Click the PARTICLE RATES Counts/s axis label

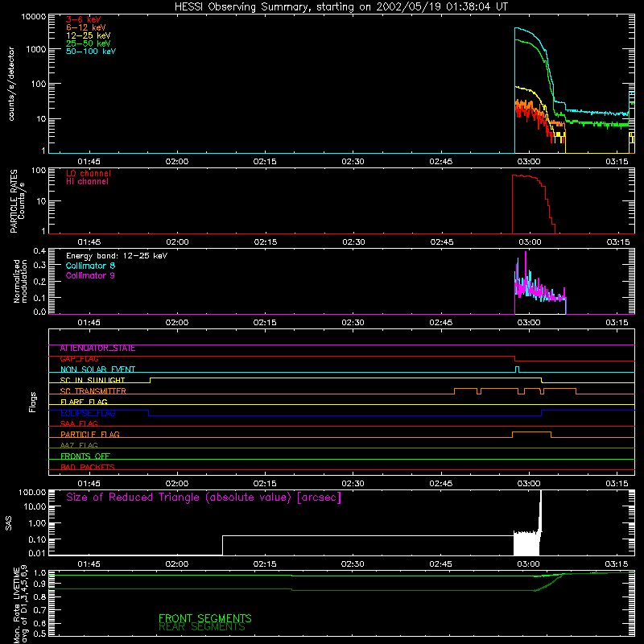pyautogui.click(x=18, y=201)
